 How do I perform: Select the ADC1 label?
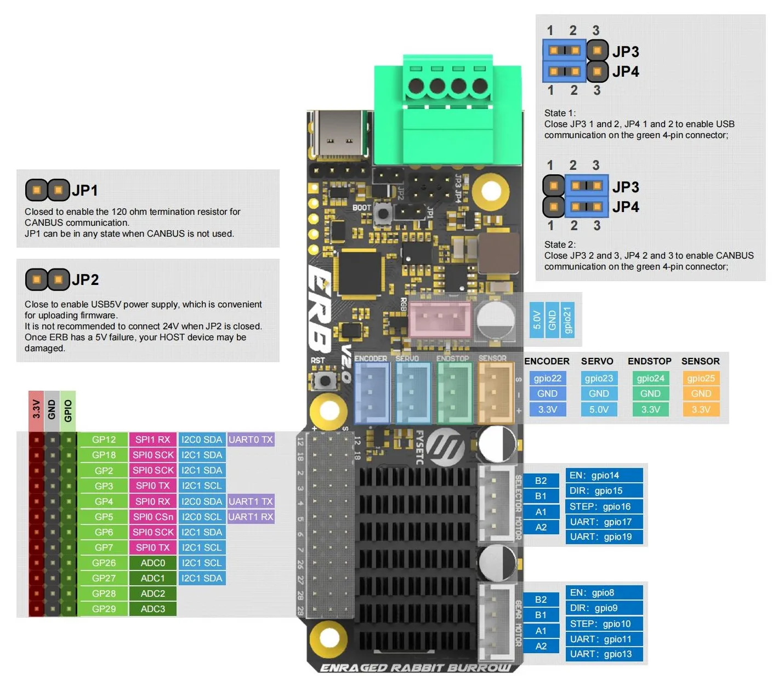pos(152,578)
